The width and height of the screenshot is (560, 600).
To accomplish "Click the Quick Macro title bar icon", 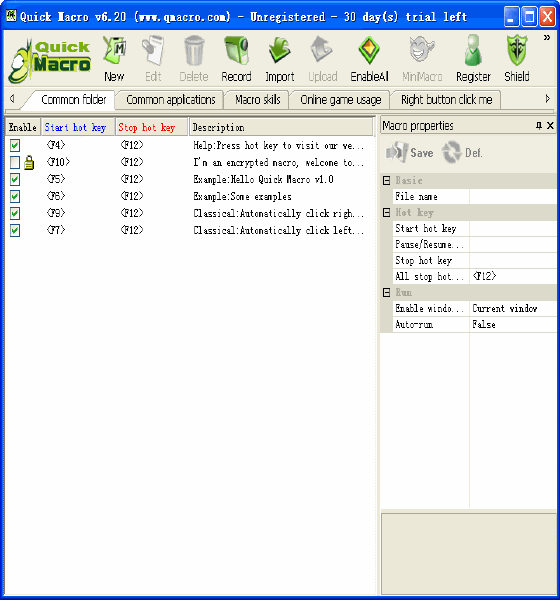I will (x=11, y=16).
